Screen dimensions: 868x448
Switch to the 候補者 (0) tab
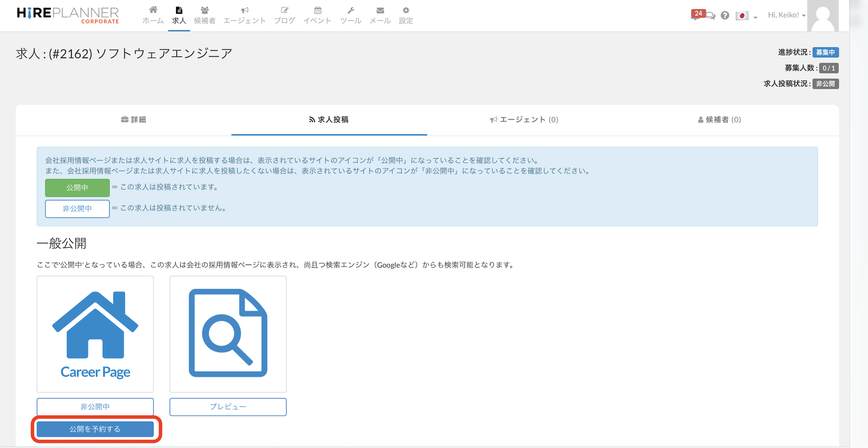click(x=719, y=120)
